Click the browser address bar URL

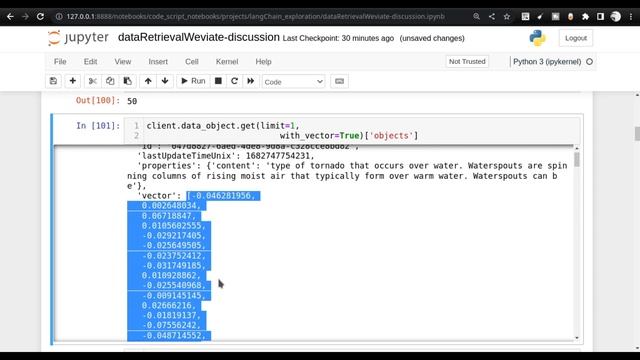[256, 17]
